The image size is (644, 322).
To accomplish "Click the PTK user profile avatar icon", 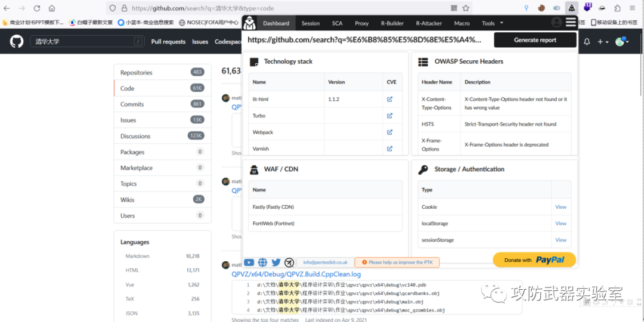I will pos(556,22).
